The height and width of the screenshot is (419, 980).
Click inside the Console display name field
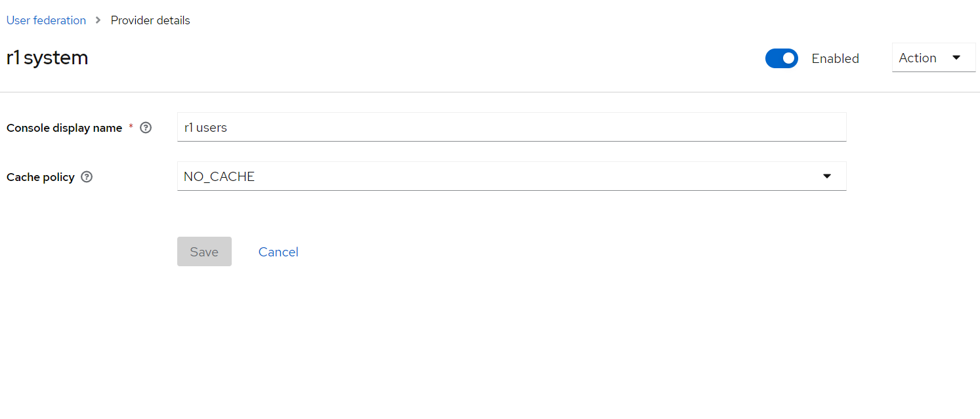click(512, 127)
